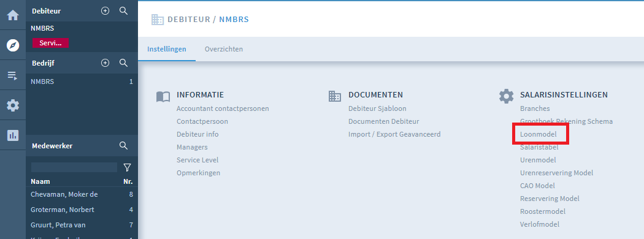The image size is (644, 239).
Task: Click the employee filter funnel icon
Action: point(128,167)
